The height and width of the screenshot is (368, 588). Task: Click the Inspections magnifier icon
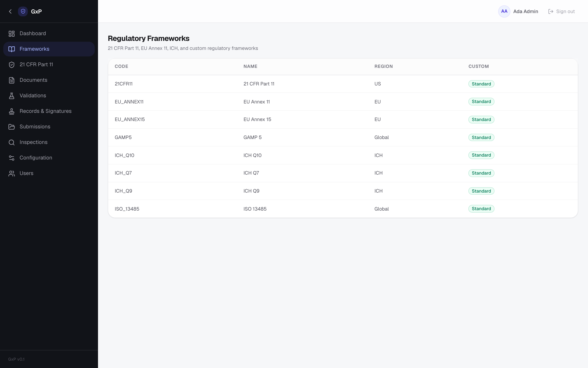pyautogui.click(x=12, y=142)
